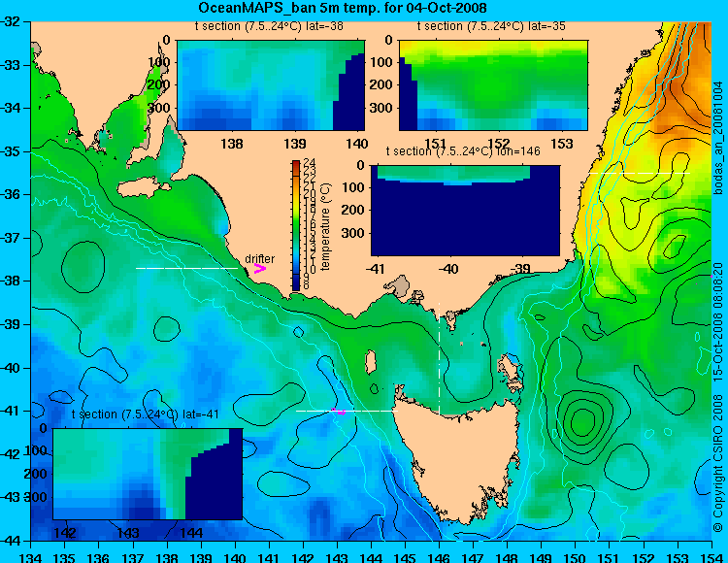Click the longitude axis label 150
Image resolution: width=728 pixels, height=563 pixels.
[x=576, y=557]
